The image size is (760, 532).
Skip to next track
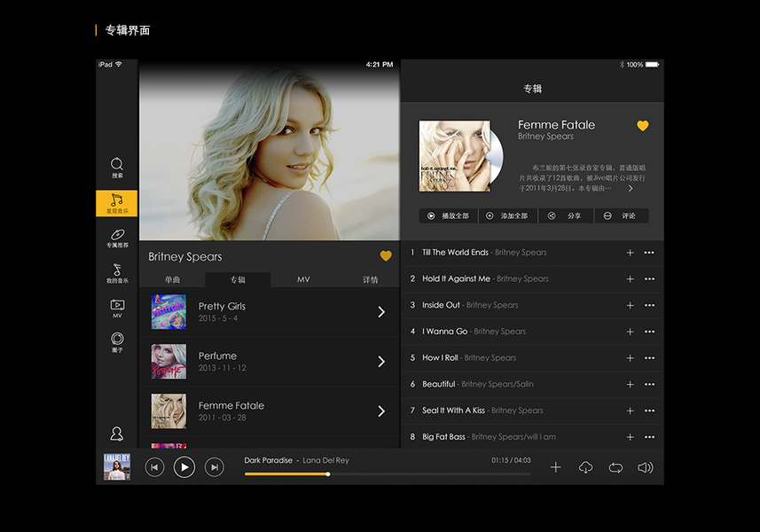coord(215,467)
